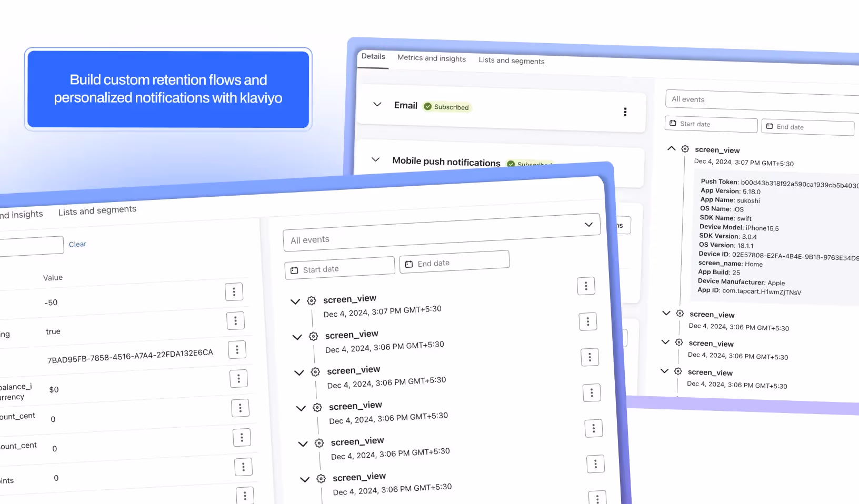
Task: Set End date in back window
Action: [x=807, y=127]
